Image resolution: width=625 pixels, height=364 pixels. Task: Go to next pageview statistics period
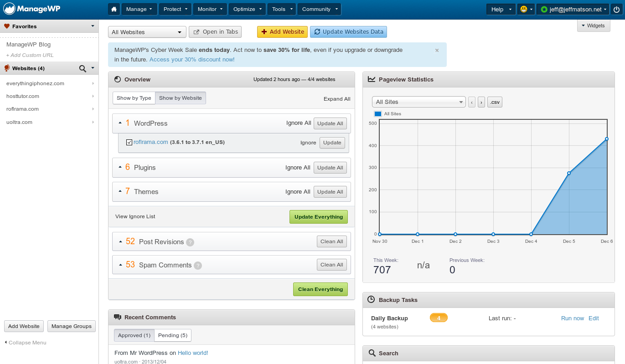click(x=481, y=103)
